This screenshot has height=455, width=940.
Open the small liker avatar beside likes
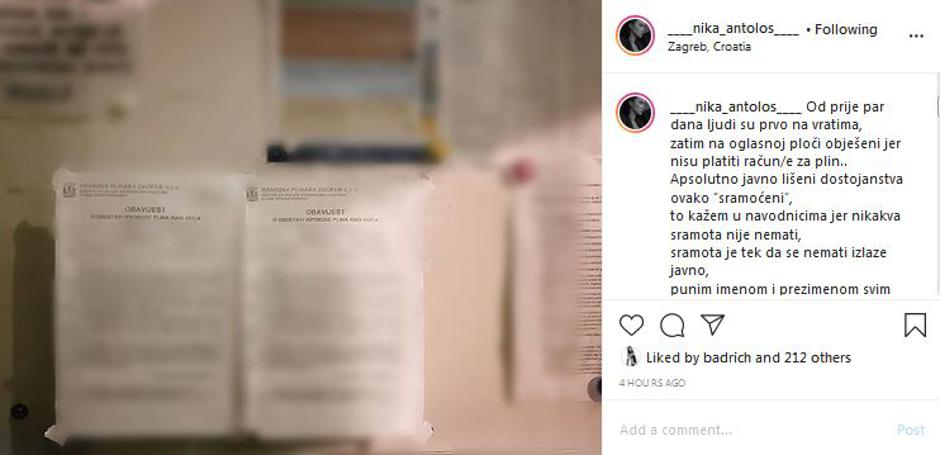(629, 357)
